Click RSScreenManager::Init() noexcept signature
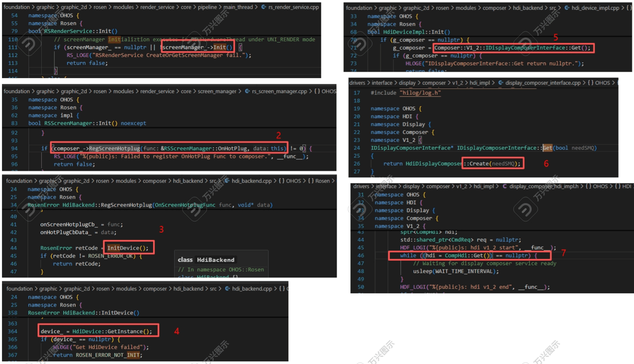 [x=87, y=123]
